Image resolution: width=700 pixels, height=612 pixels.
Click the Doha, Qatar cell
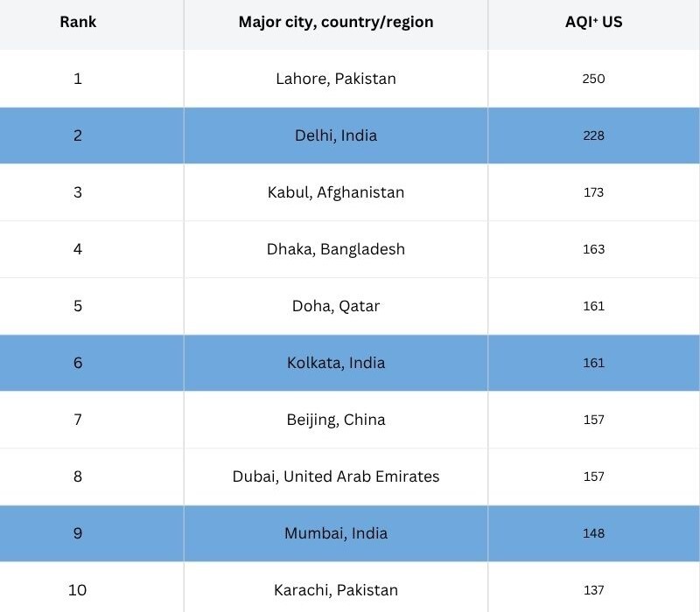pyautogui.click(x=336, y=306)
